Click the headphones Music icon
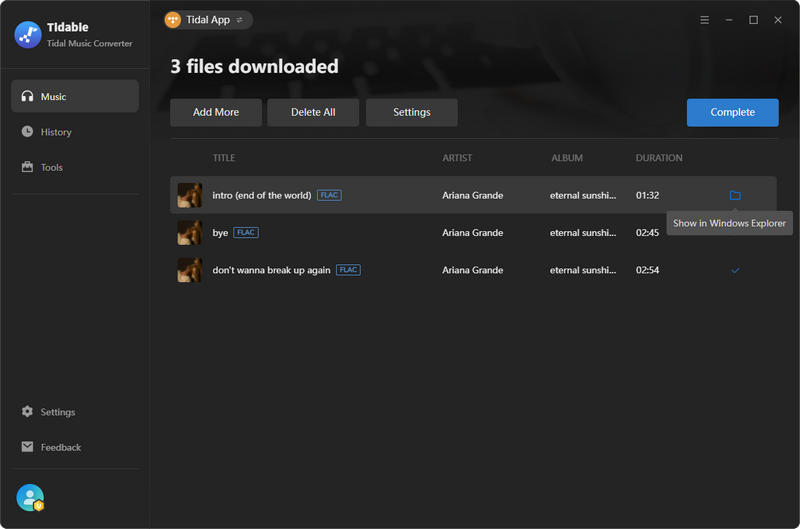This screenshot has height=529, width=800. tap(27, 96)
